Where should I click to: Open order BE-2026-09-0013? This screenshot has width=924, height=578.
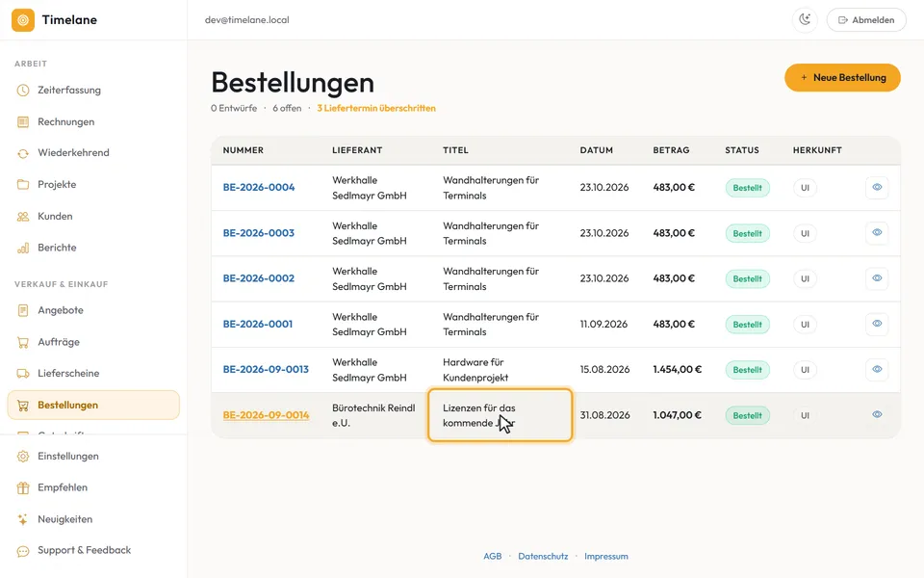tap(266, 370)
